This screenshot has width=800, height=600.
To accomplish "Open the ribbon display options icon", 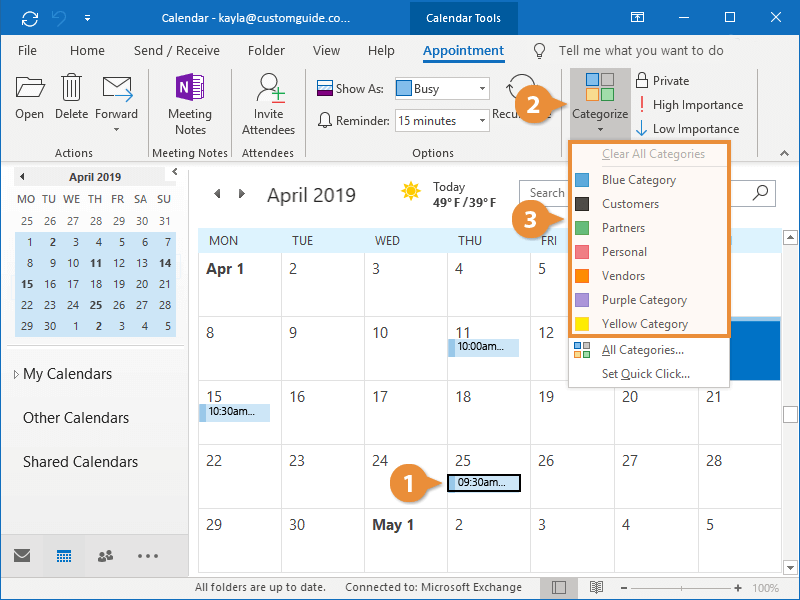I will [x=637, y=18].
